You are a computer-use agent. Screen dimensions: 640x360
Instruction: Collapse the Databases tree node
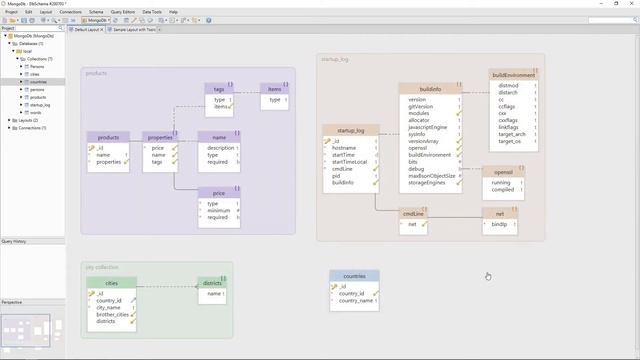(9, 44)
